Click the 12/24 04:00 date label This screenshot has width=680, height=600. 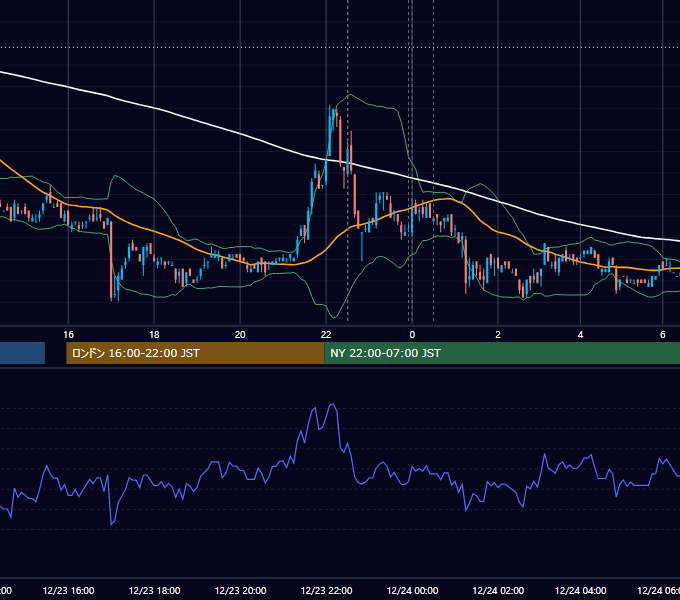580,590
